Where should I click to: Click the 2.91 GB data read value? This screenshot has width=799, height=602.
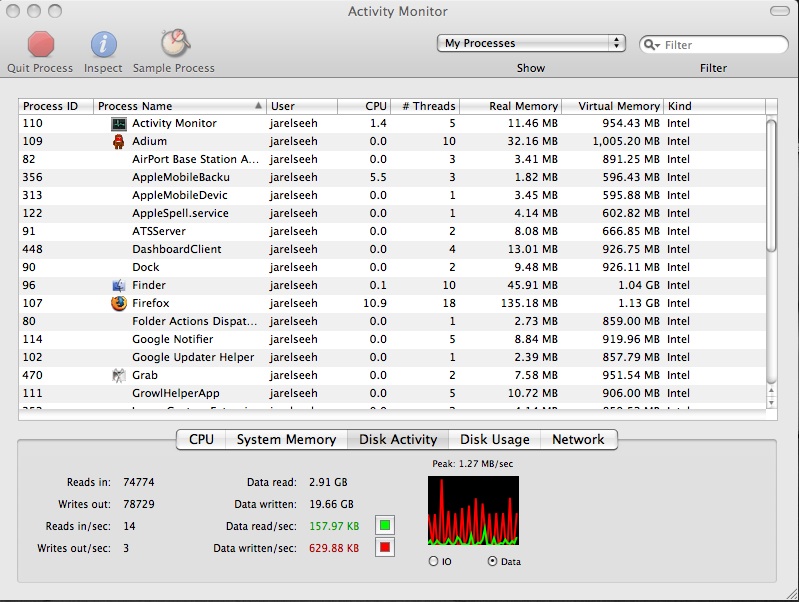328,482
